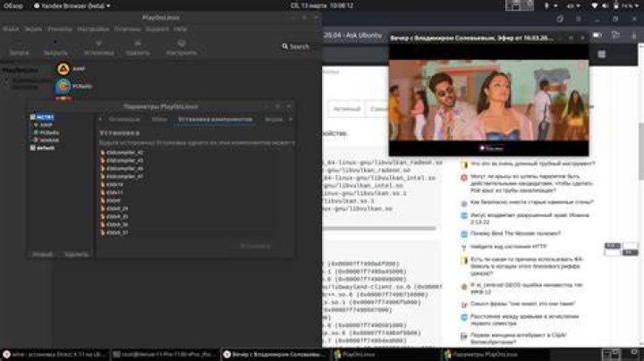Click the left tab-scroll arrow in settings window
Image resolution: width=644 pixels, height=361 pixels.
pyautogui.click(x=100, y=120)
